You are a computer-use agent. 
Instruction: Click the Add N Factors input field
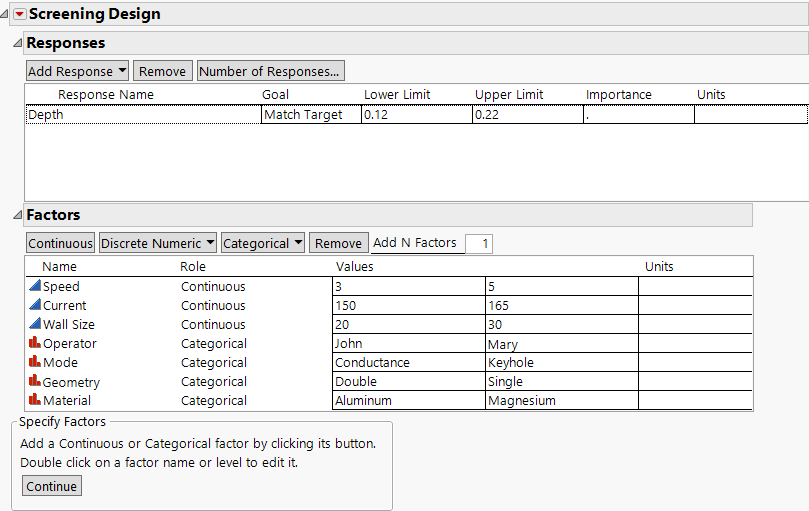pos(478,244)
